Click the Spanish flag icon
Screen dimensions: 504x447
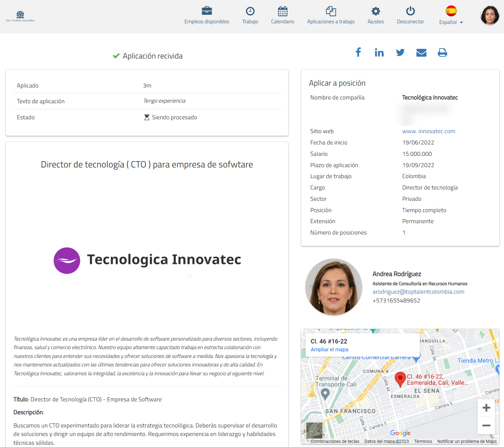(x=451, y=11)
